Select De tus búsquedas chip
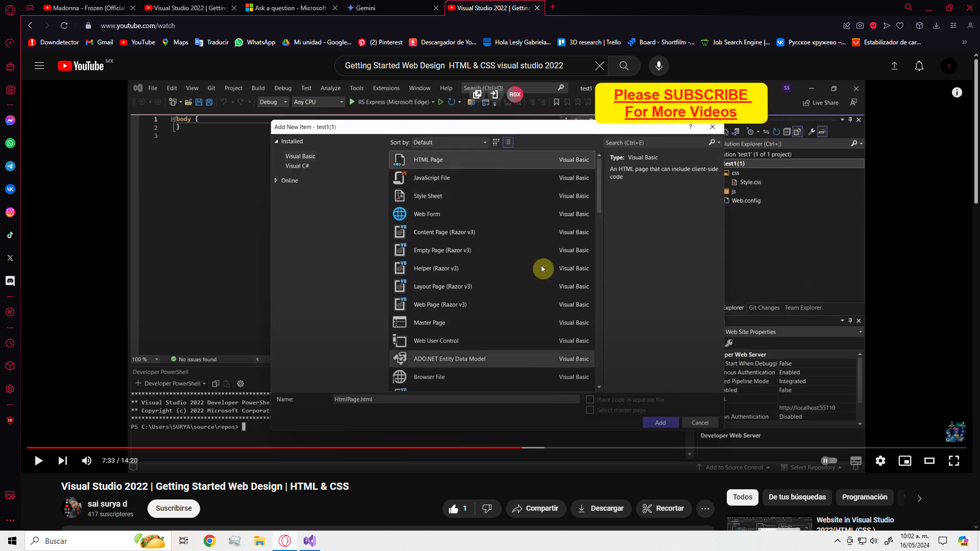The height and width of the screenshot is (551, 980). tap(797, 497)
